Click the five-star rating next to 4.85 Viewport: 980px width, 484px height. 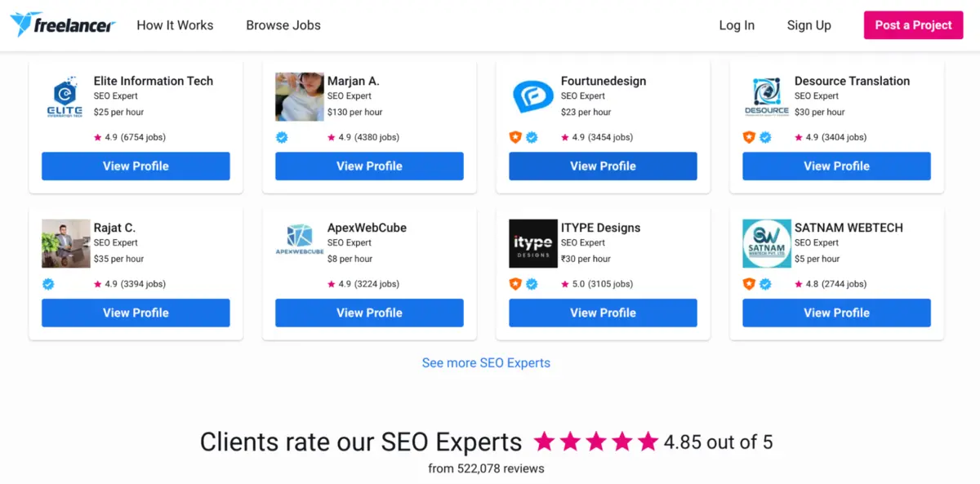pyautogui.click(x=596, y=442)
